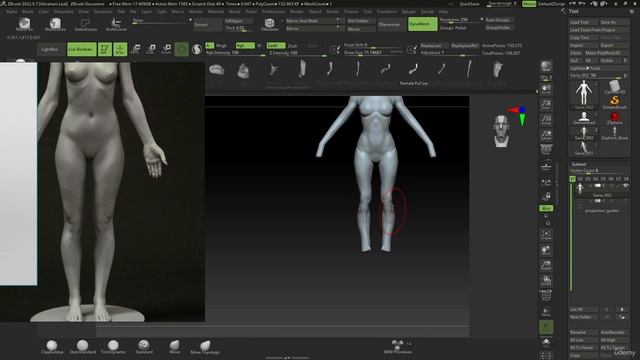Click the Extract button

pyautogui.click(x=207, y=24)
